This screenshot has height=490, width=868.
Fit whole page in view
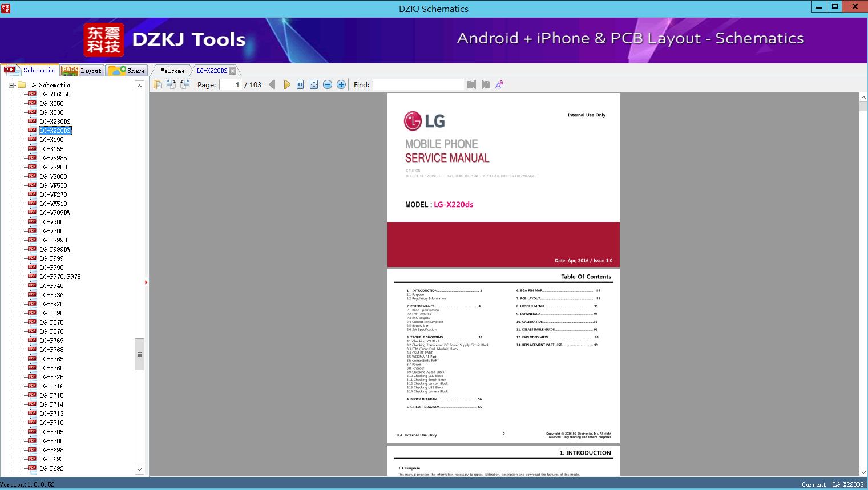(314, 84)
